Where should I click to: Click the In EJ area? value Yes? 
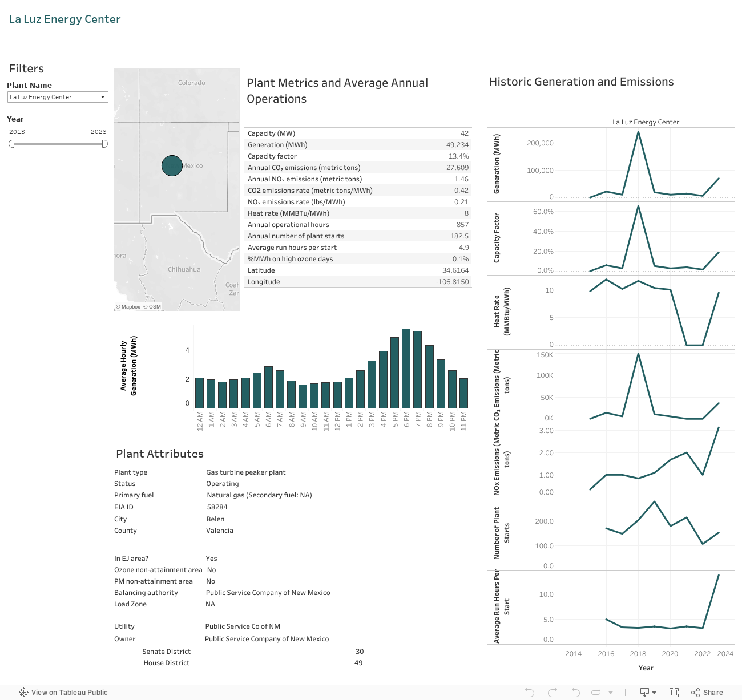click(211, 559)
